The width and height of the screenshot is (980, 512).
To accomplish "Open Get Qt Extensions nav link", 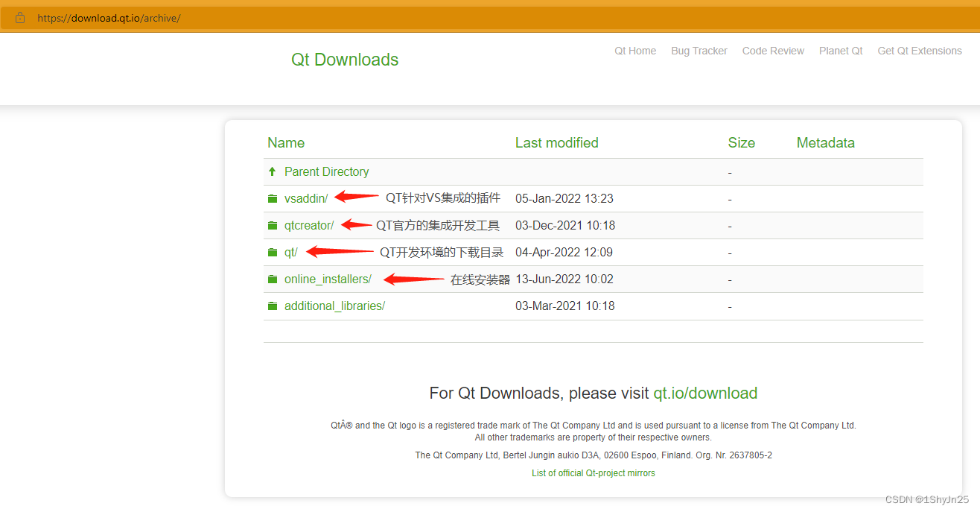I will (920, 51).
